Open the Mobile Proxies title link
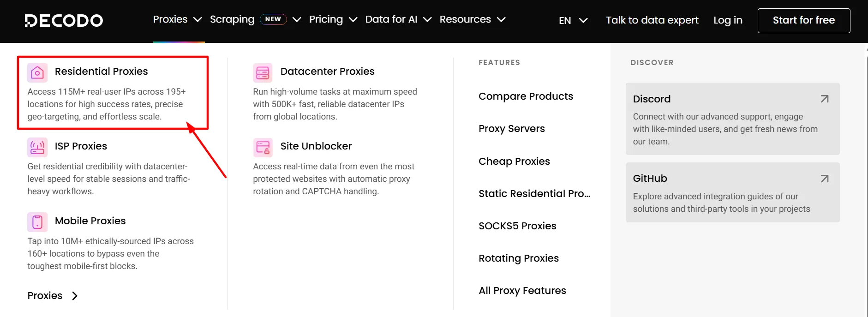 click(x=90, y=221)
